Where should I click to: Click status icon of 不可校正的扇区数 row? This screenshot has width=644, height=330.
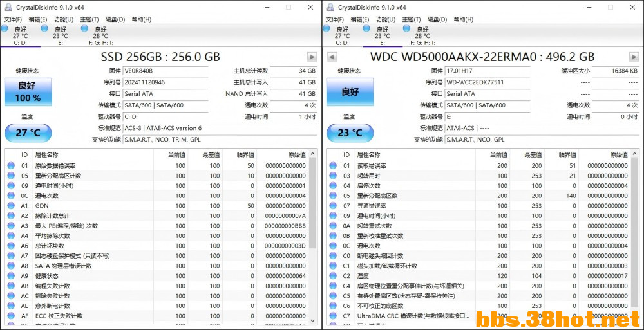pyautogui.click(x=333, y=306)
